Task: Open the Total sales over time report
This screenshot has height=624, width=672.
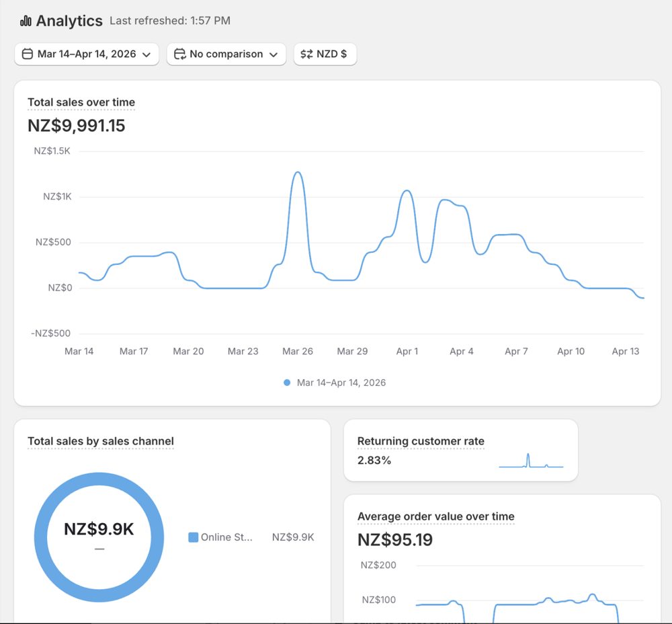Action: (x=81, y=102)
